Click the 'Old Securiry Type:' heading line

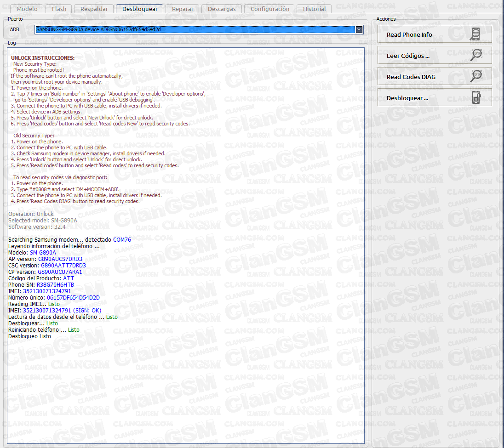(x=34, y=136)
